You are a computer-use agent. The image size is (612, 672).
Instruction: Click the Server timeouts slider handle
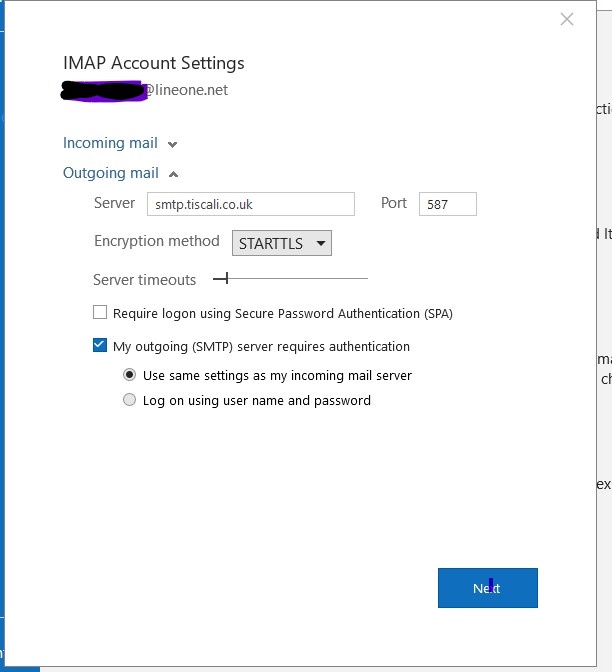[x=227, y=278]
